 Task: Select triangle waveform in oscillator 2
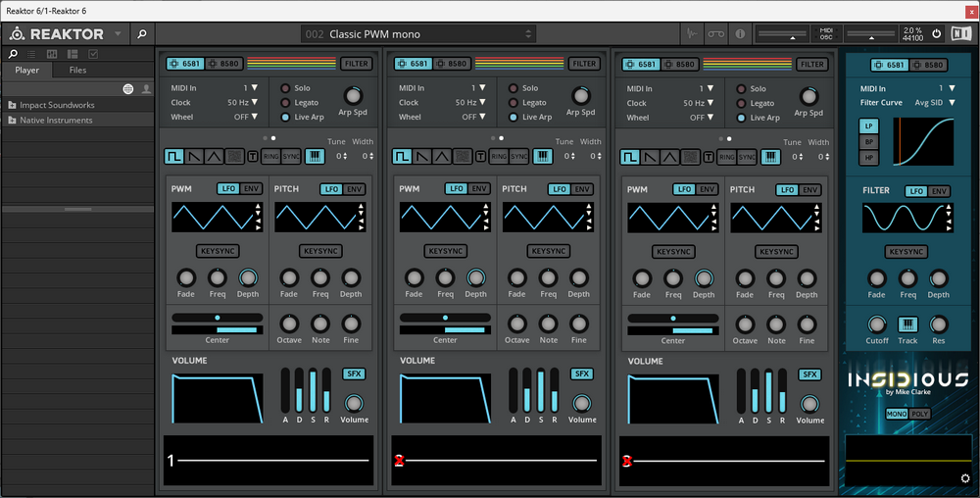[x=443, y=156]
